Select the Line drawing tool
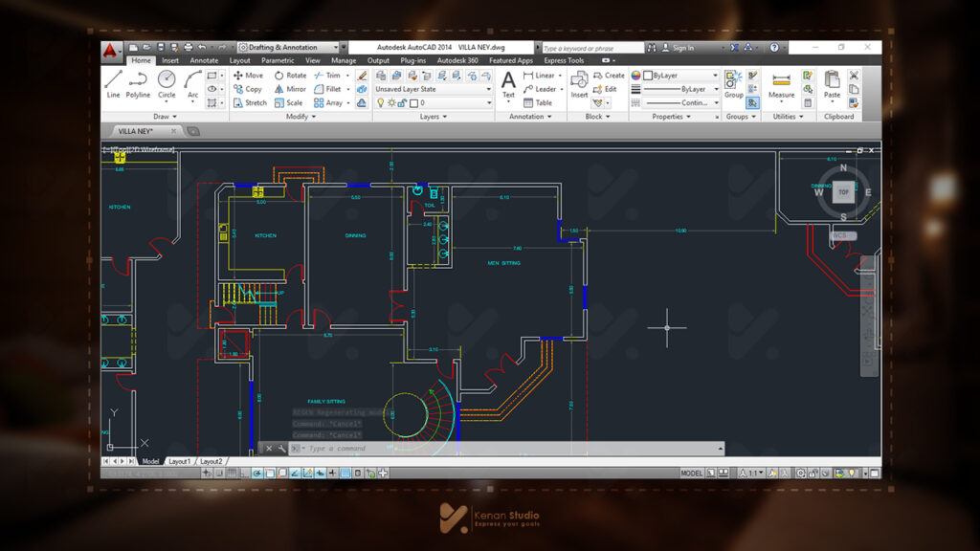Image resolution: width=980 pixels, height=551 pixels. 113,82
